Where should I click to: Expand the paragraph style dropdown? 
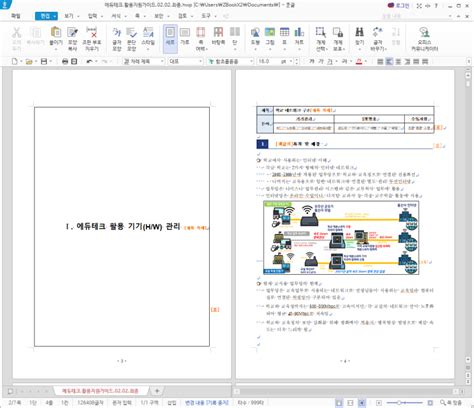(x=143, y=61)
